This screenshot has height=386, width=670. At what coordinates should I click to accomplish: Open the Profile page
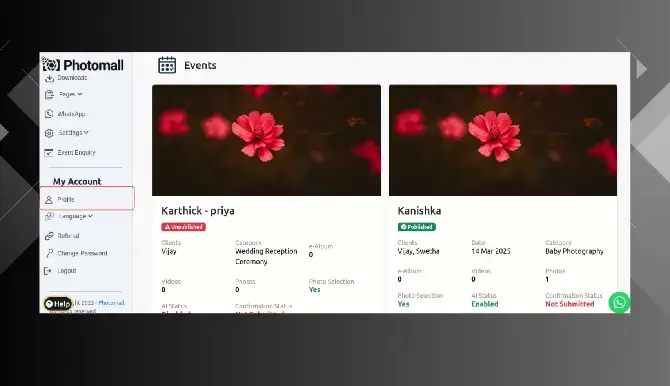coord(87,198)
